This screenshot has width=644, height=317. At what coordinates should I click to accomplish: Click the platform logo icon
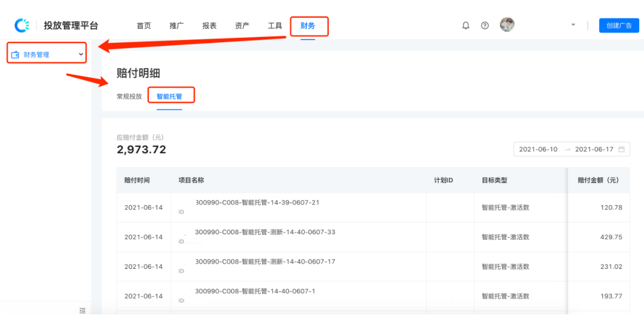click(21, 24)
